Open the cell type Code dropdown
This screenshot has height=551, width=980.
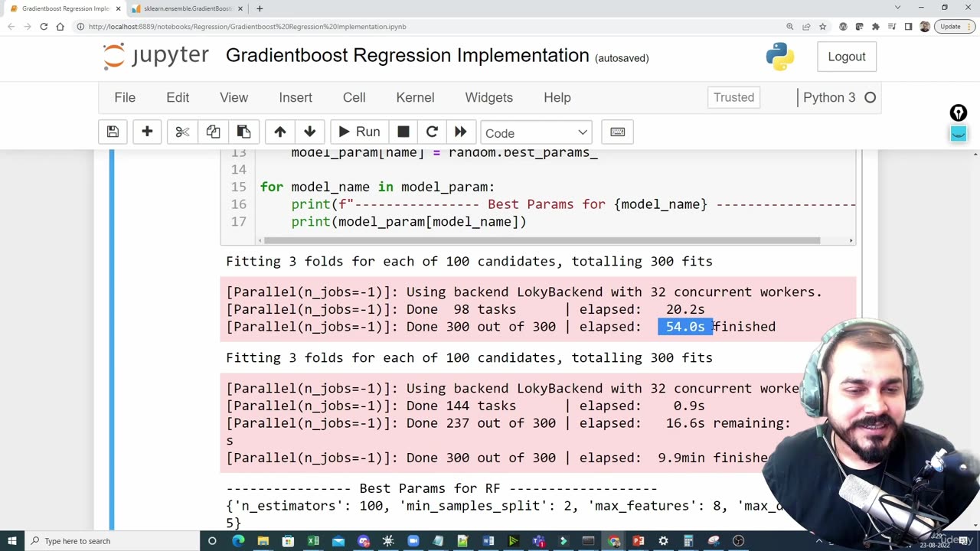coord(536,132)
